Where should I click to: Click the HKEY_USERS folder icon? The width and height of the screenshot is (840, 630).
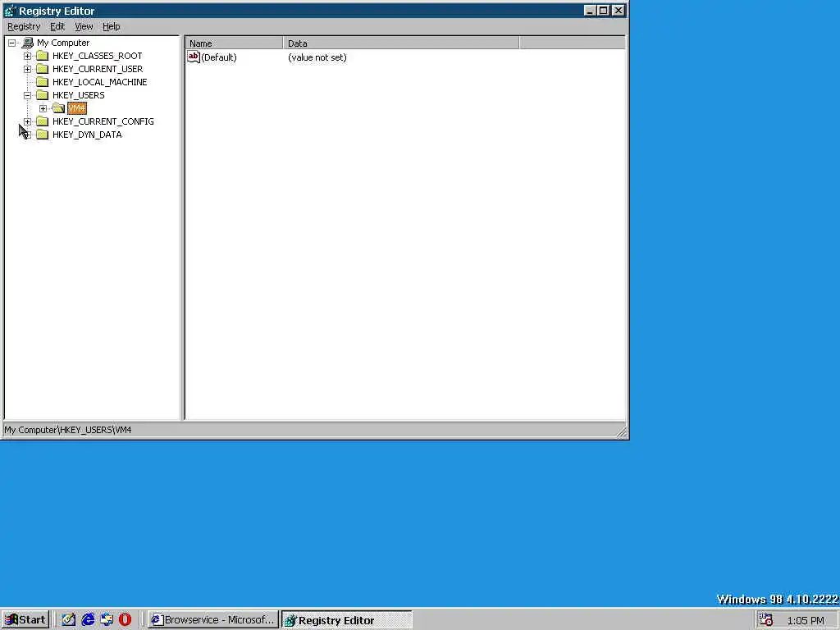pyautogui.click(x=43, y=95)
